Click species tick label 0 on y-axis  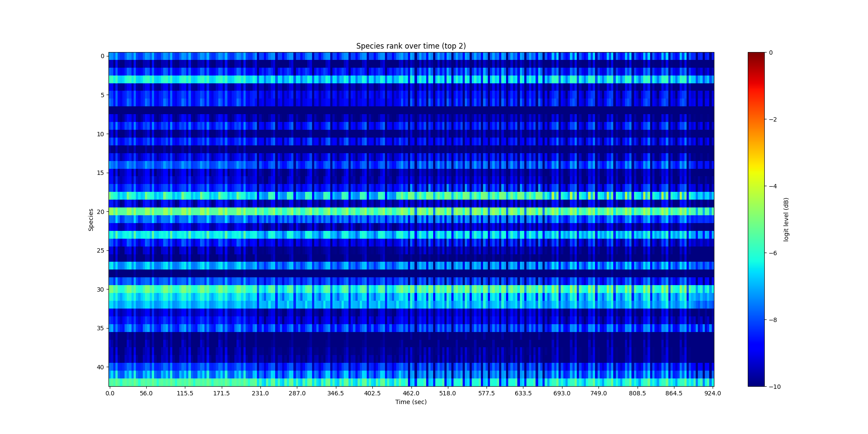(102, 56)
